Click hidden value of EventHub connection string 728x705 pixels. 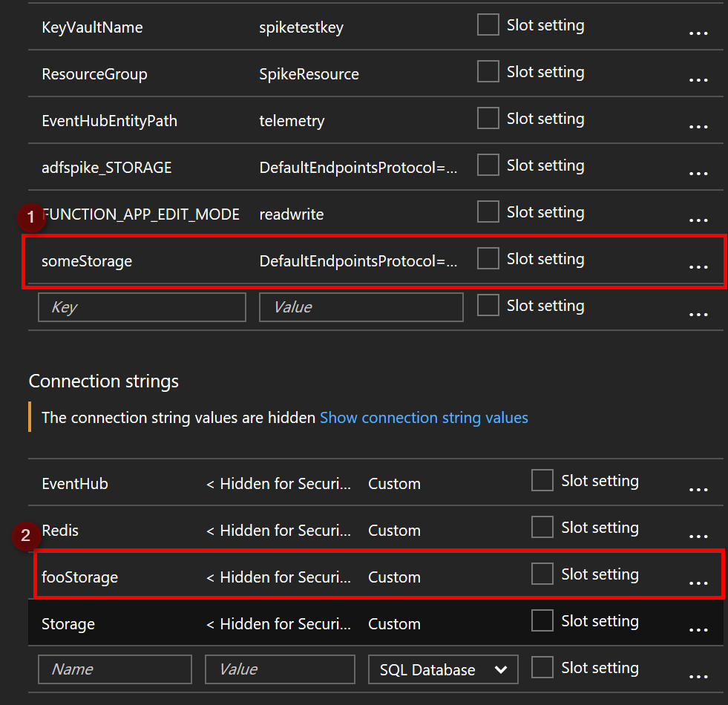278,483
